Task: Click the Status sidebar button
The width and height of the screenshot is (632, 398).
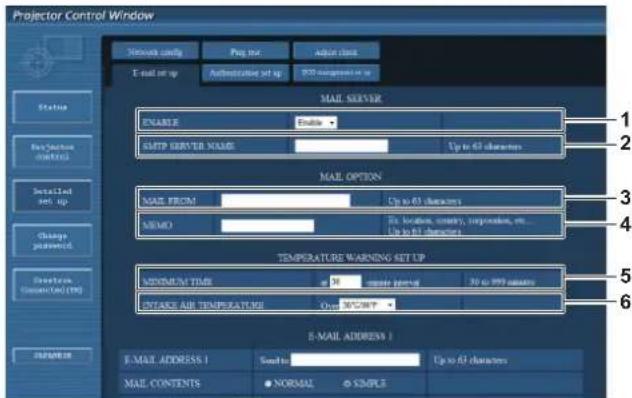Action: (x=52, y=107)
